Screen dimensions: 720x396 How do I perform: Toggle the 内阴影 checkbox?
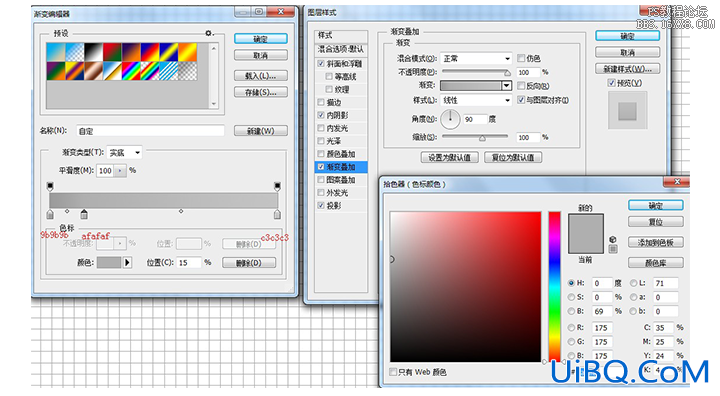click(321, 115)
